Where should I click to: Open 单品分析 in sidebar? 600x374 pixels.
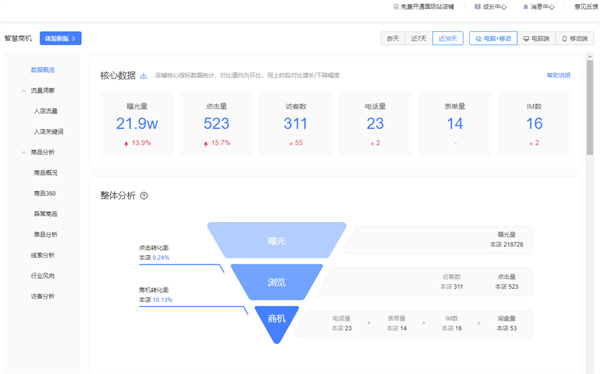(x=46, y=235)
